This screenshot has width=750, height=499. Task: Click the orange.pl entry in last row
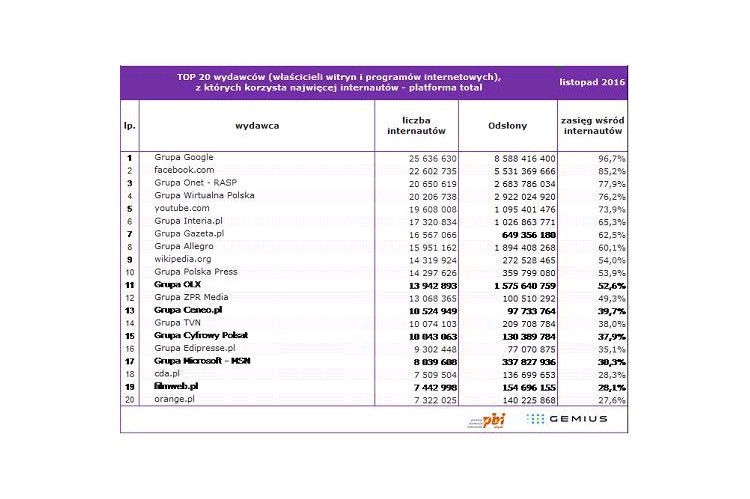click(176, 399)
